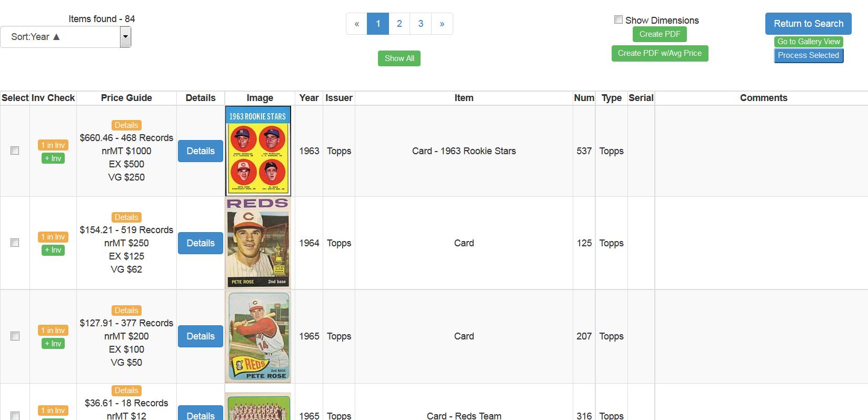This screenshot has height=420, width=868.
Task: Add 1965 card 207 to inventory (+ Inv)
Action: (x=53, y=344)
